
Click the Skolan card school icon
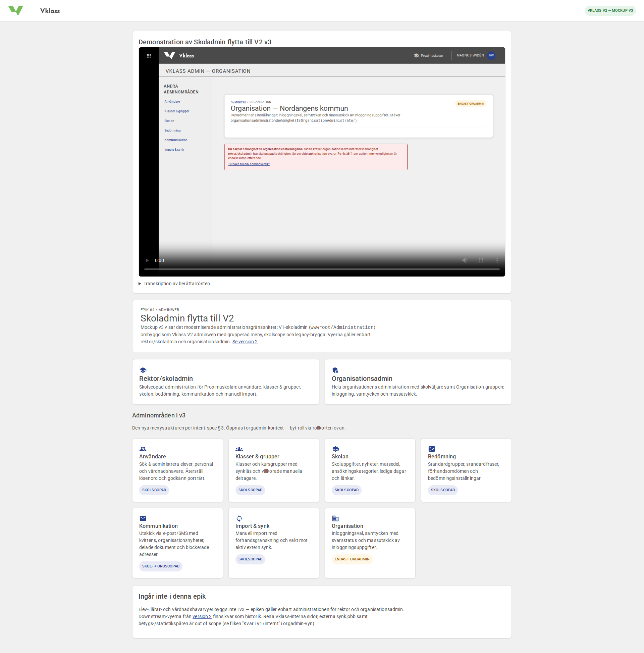click(335, 449)
